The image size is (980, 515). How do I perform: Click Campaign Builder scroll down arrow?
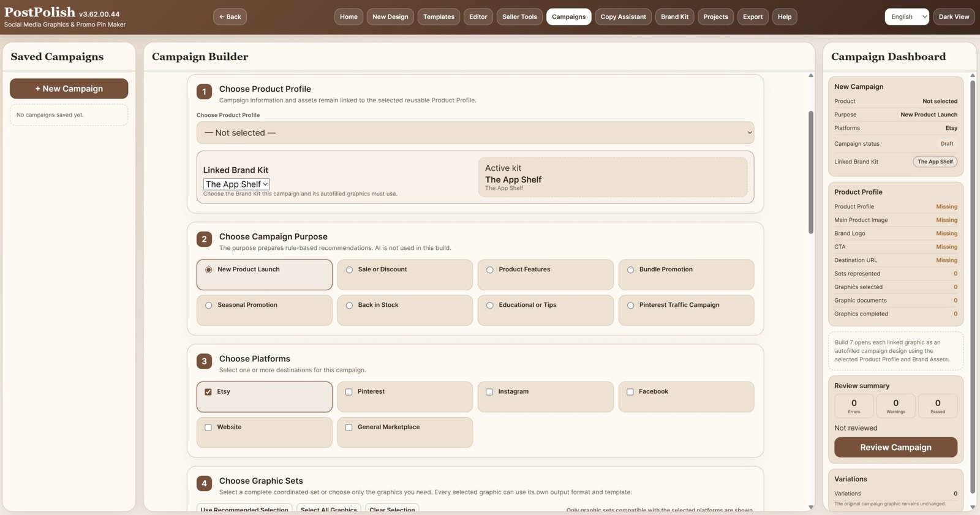[x=811, y=507]
